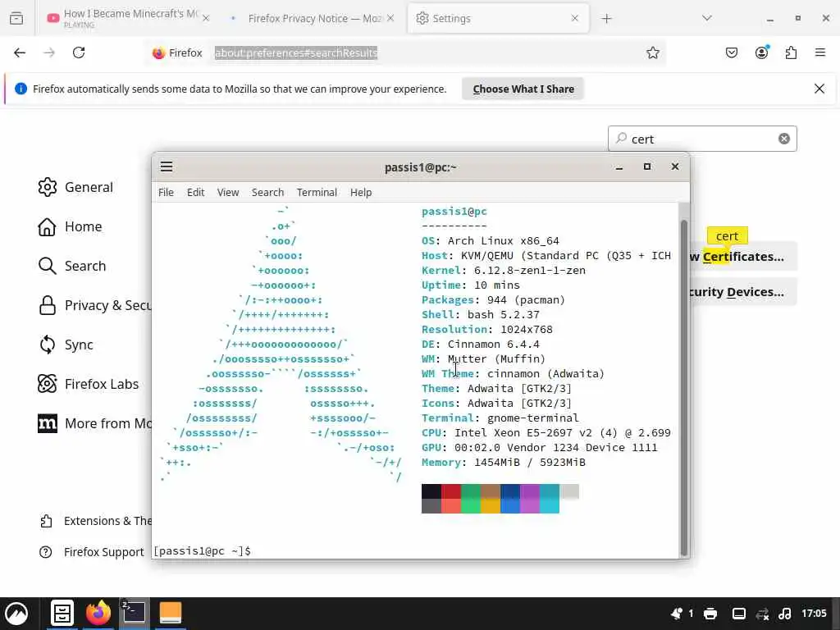Open Extensions & Themes link
840x630 pixels.
95,521
